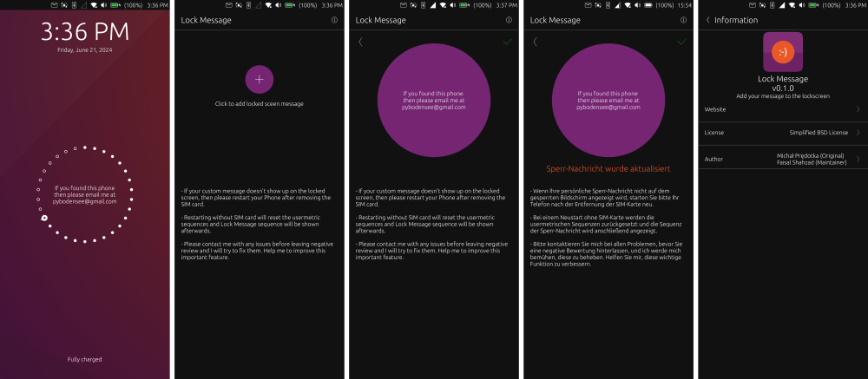Viewport: 868px width, 379px height.
Task: Tap green checkmark on the German Sperr-Nachricht screen
Action: [681, 42]
